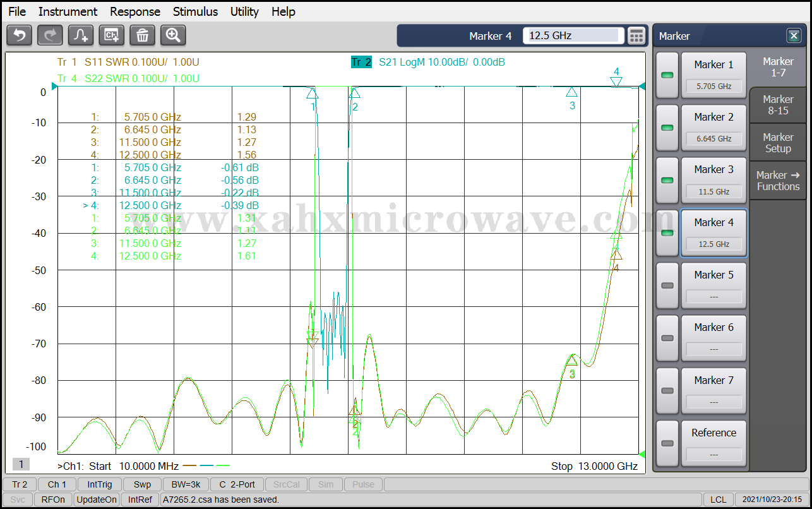Click the Add Trace icon
The width and height of the screenshot is (812, 509).
[x=81, y=35]
